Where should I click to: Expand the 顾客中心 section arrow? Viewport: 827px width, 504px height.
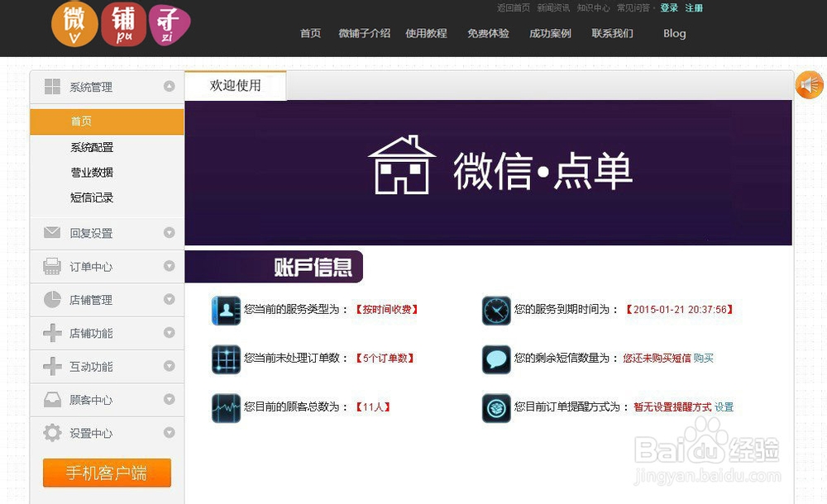tap(170, 399)
